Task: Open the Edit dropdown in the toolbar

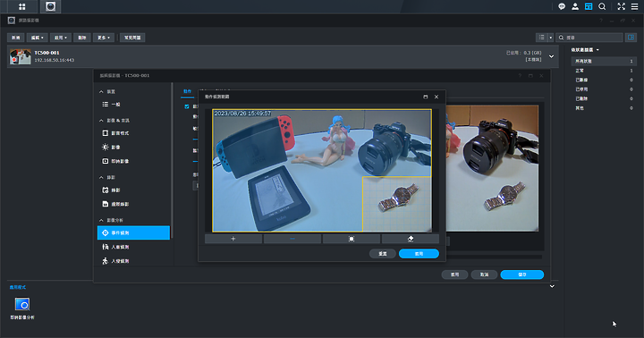Action: [x=37, y=38]
